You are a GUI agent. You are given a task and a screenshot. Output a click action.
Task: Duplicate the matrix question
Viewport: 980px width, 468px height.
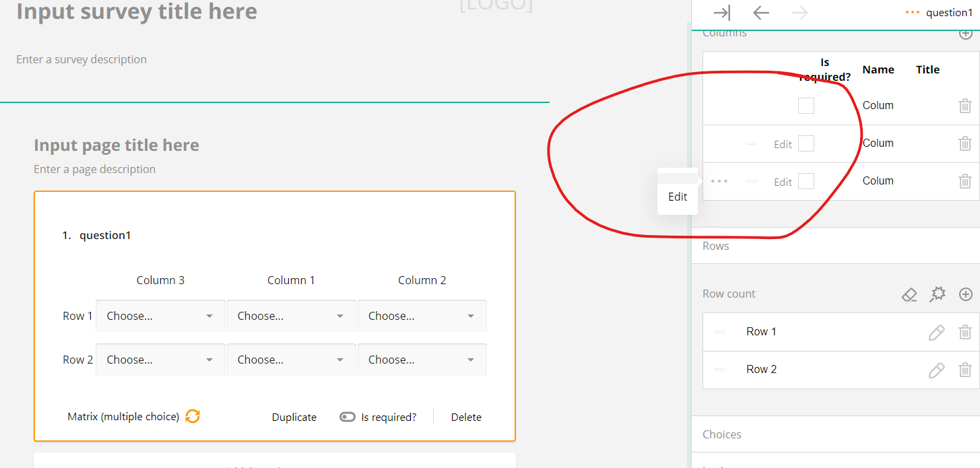tap(294, 416)
